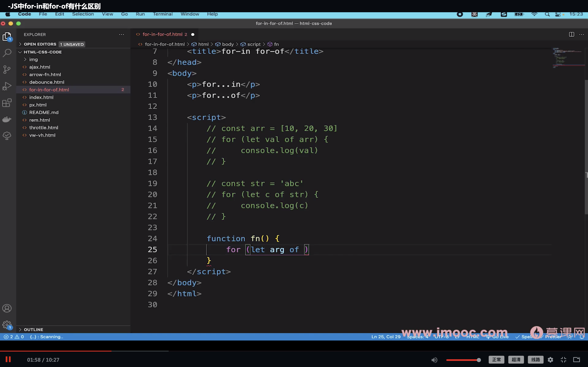Viewport: 588px width, 367px height.
Task: Mute the video volume speaker
Action: [x=434, y=360]
